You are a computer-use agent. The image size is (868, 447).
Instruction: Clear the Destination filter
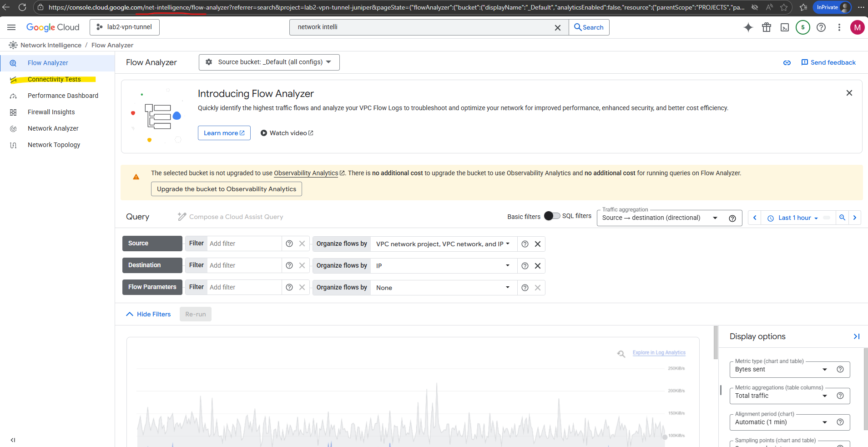point(302,265)
